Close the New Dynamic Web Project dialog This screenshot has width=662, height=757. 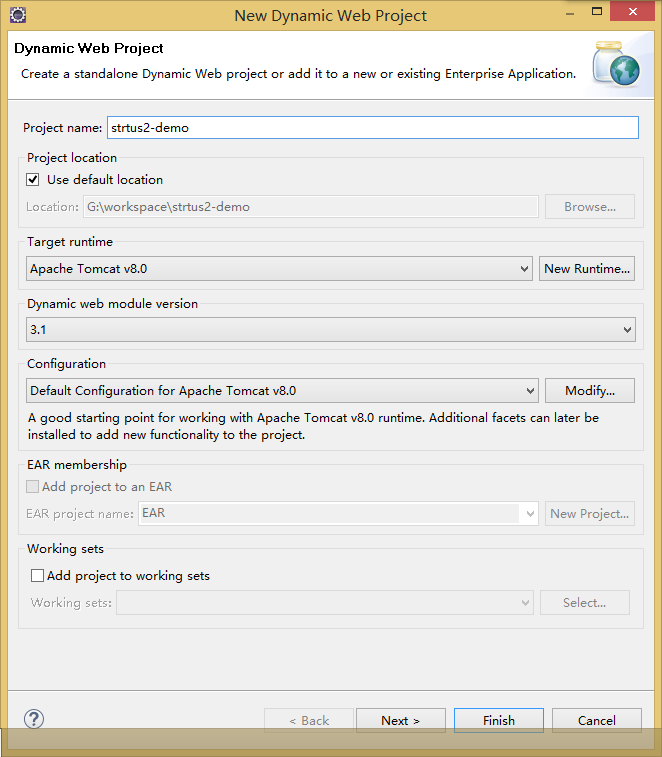click(633, 12)
